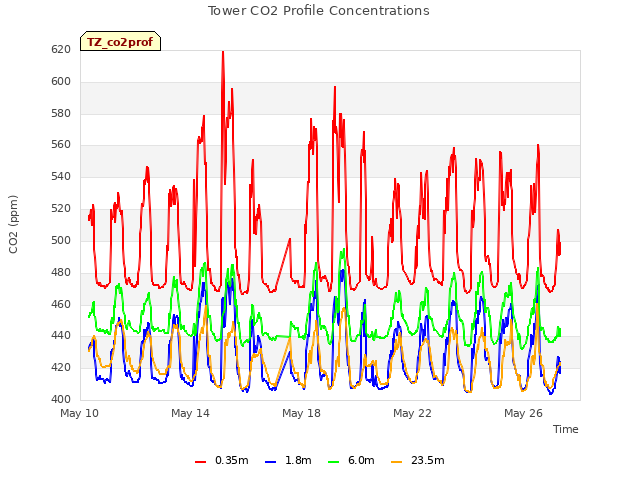Screen dimensions: 640x480
Task: Click the Time x-axis label
Action: coord(566,429)
